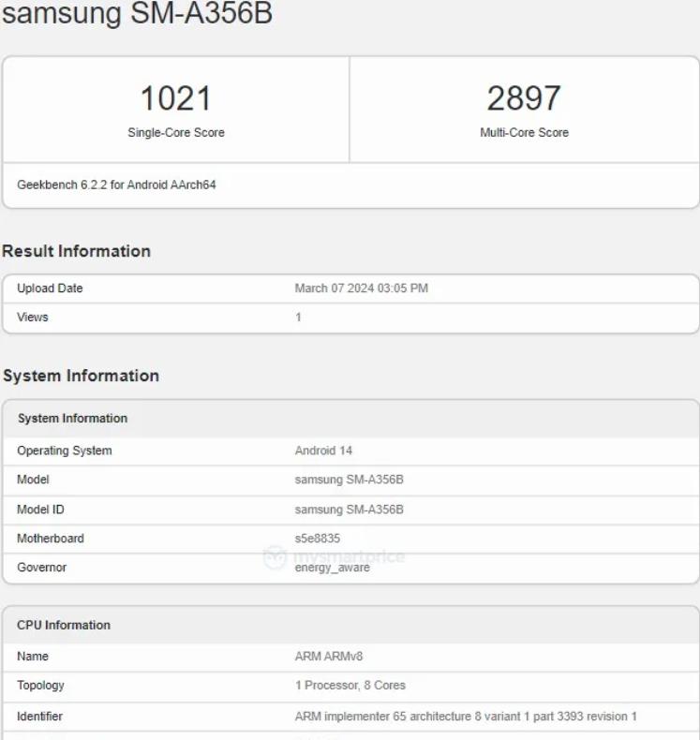The height and width of the screenshot is (740, 700).
Task: Click 'Geekbench 6.2.2 for Android AArch64' text
Action: (x=116, y=185)
